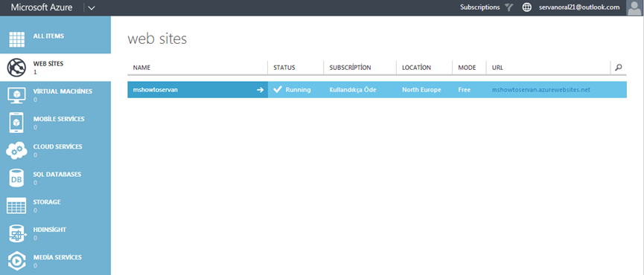644x275 pixels.
Task: Open the All Items grid icon
Action: (x=17, y=39)
